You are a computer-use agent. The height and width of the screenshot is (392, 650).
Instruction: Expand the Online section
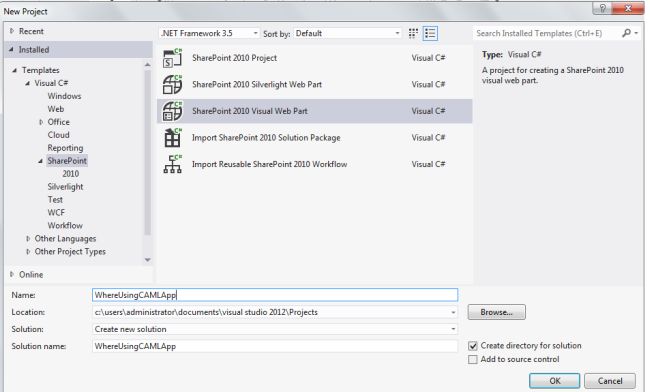pos(12,274)
